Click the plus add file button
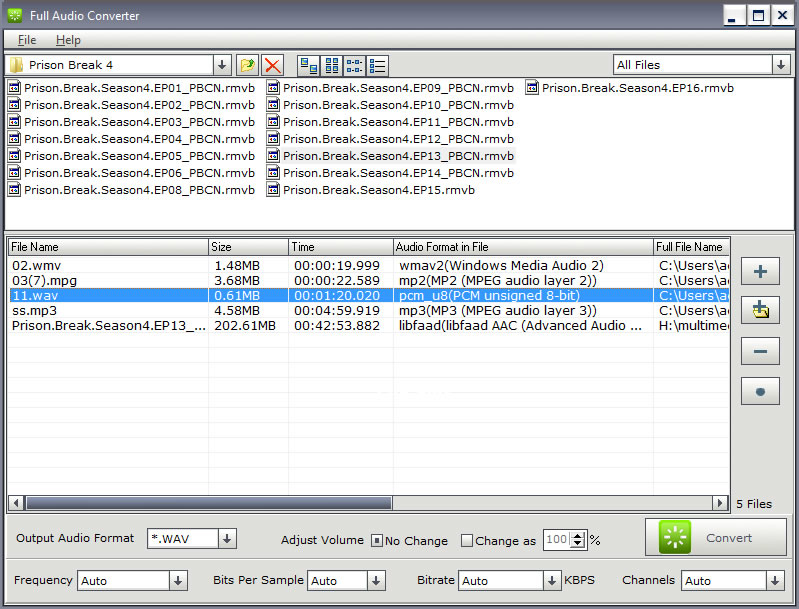This screenshot has height=609, width=799. (x=760, y=271)
